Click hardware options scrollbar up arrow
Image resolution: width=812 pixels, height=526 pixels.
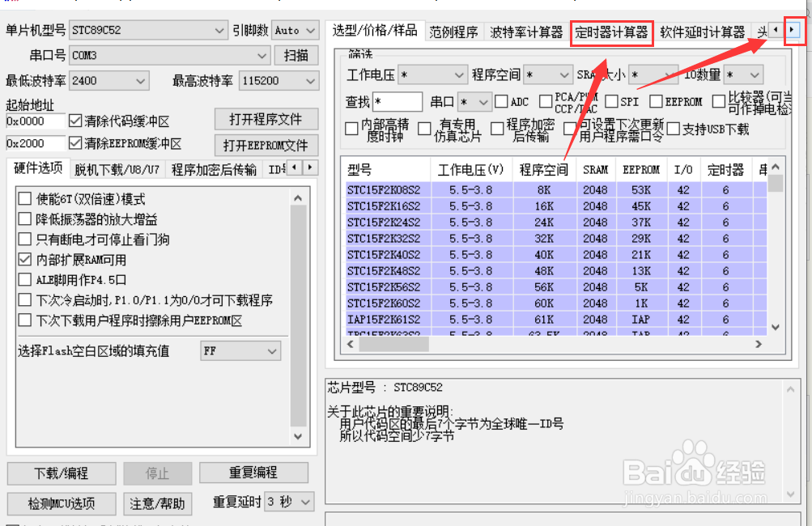[298, 197]
